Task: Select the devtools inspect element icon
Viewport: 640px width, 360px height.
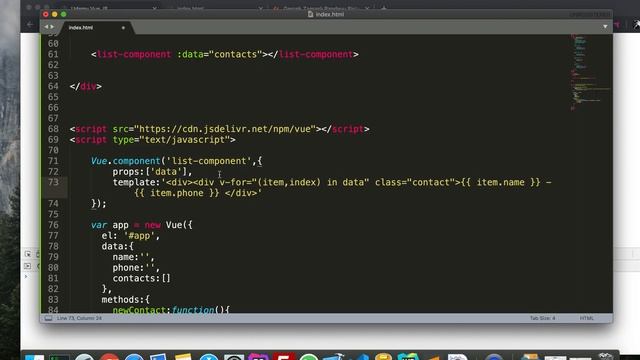Action: coord(28,254)
